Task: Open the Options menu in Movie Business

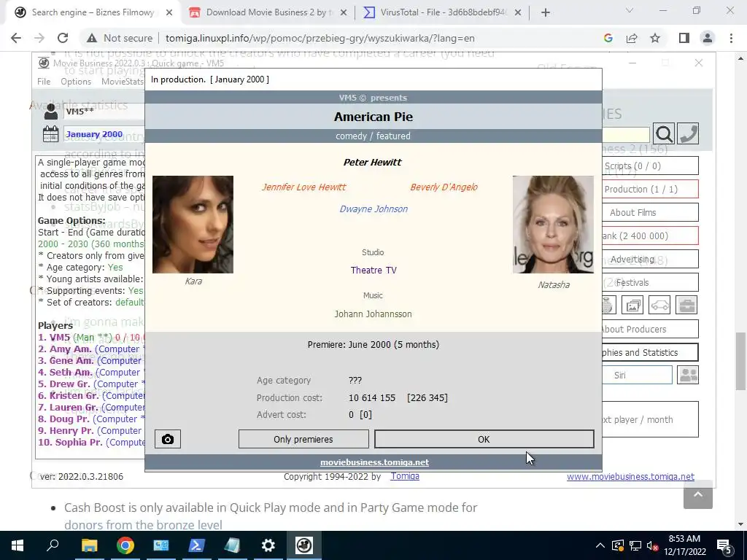Action: coord(76,82)
